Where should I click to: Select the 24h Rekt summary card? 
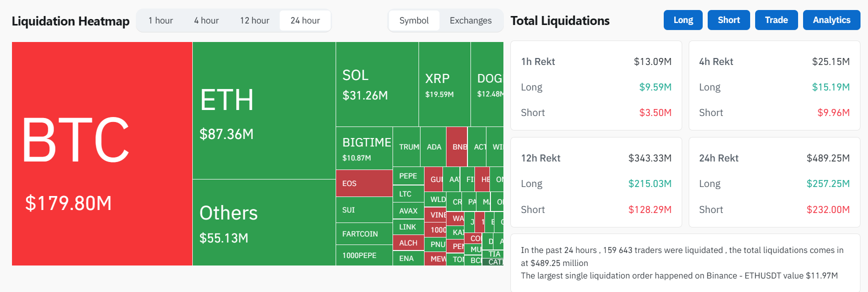pyautogui.click(x=774, y=182)
